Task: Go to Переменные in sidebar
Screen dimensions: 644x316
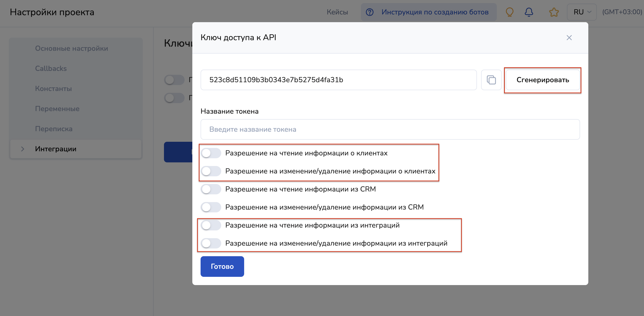Action: pyautogui.click(x=57, y=109)
